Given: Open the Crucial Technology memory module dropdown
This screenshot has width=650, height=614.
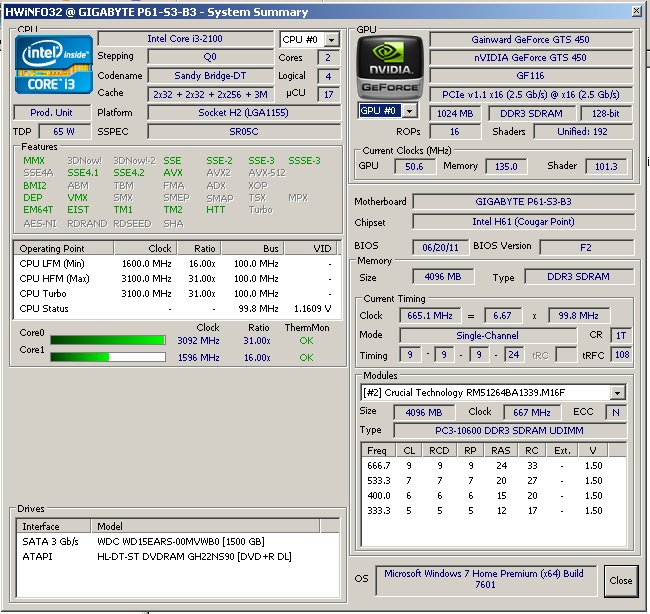Looking at the screenshot, I should click(x=618, y=393).
